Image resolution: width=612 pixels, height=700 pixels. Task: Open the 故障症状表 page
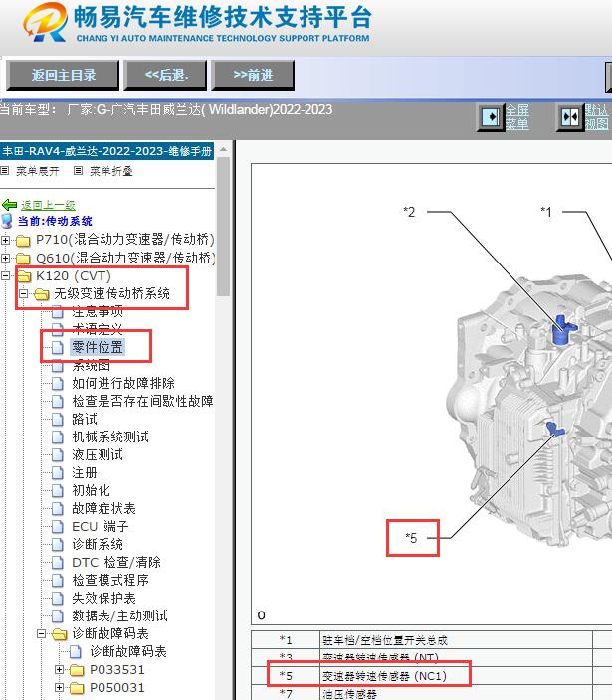104,508
